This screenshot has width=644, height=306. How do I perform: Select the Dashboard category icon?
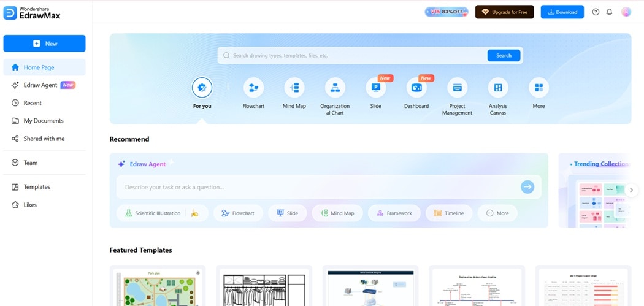pyautogui.click(x=416, y=88)
